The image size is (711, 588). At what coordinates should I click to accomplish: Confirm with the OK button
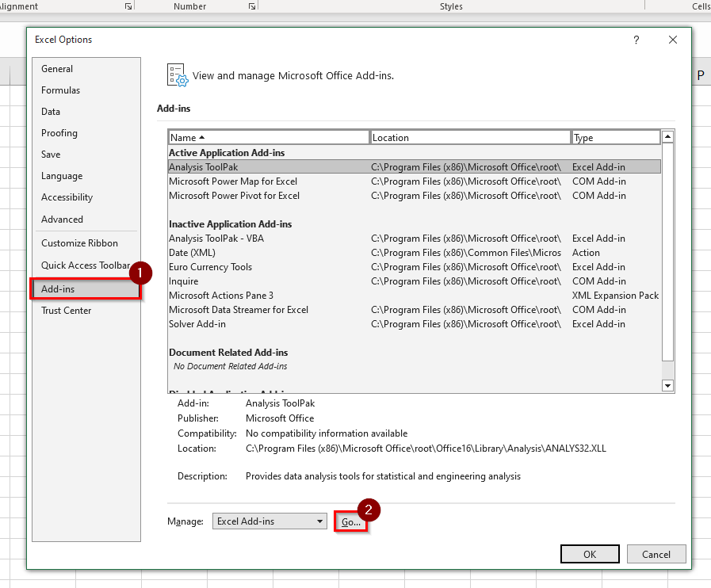coord(589,555)
